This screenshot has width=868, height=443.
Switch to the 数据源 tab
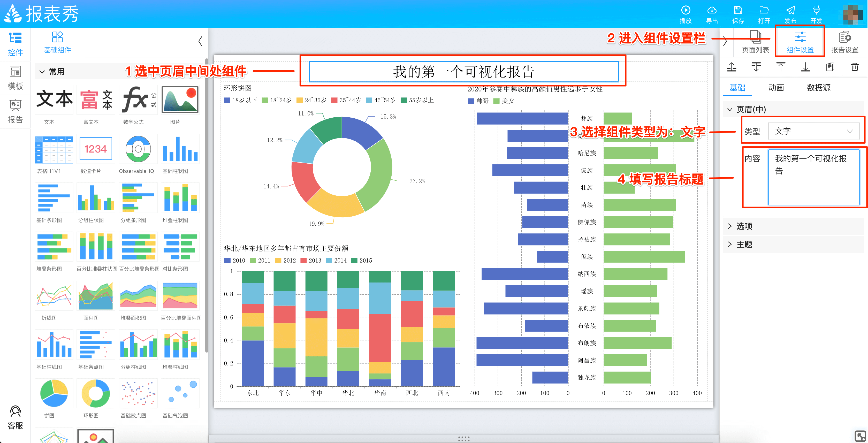click(818, 88)
